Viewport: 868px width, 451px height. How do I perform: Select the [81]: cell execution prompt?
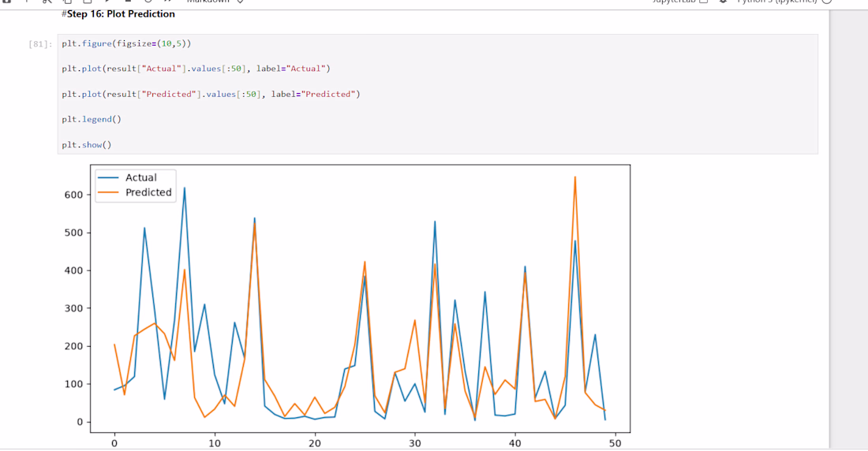40,44
